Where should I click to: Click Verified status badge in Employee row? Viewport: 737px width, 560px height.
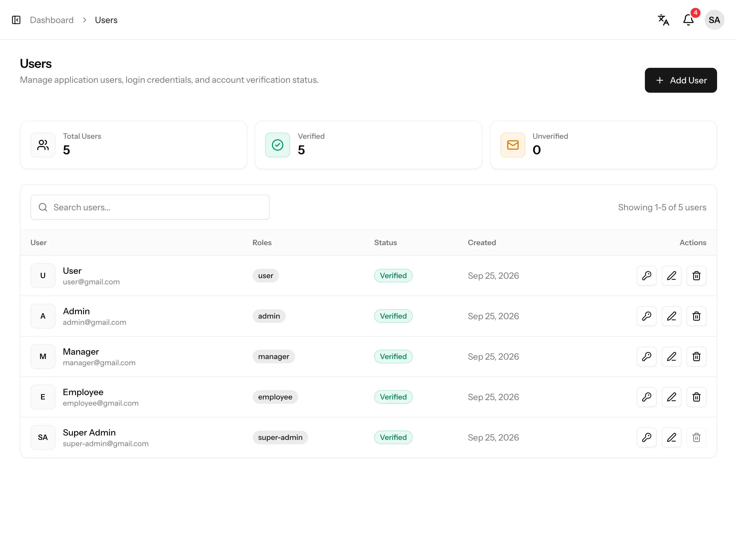(393, 397)
